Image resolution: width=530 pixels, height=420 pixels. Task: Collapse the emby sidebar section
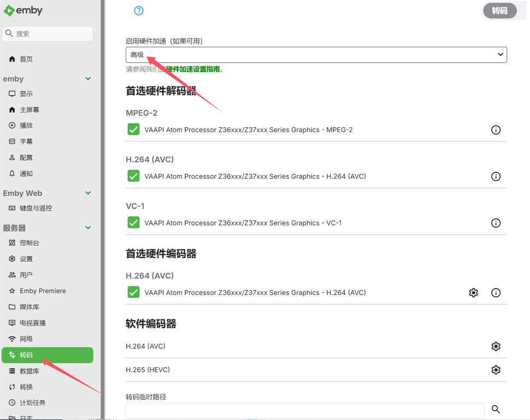point(88,79)
